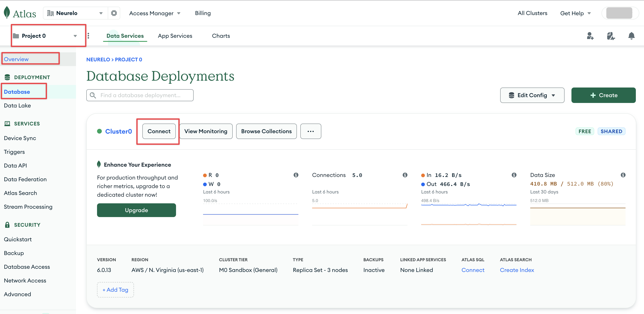Expand the Neurelo organization dropdown
Image resolution: width=644 pixels, height=314 pixels.
tap(75, 13)
